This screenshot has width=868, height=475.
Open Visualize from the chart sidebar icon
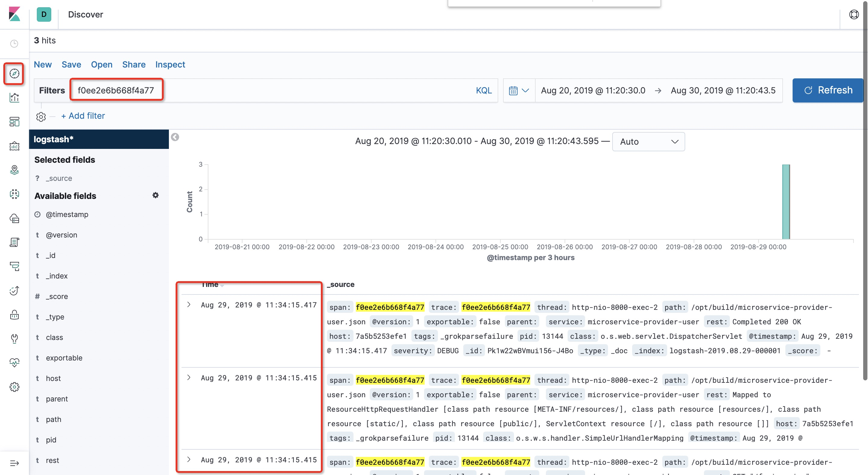[14, 98]
